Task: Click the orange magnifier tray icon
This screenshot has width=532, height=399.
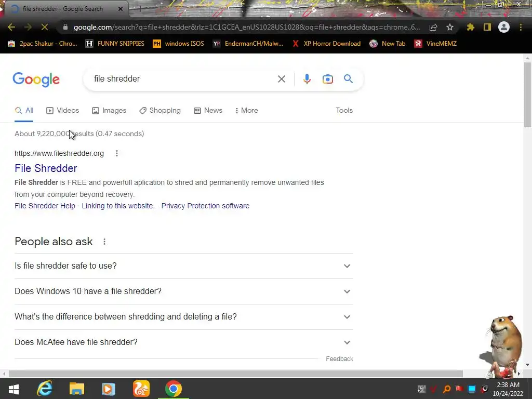Action: pos(447,389)
